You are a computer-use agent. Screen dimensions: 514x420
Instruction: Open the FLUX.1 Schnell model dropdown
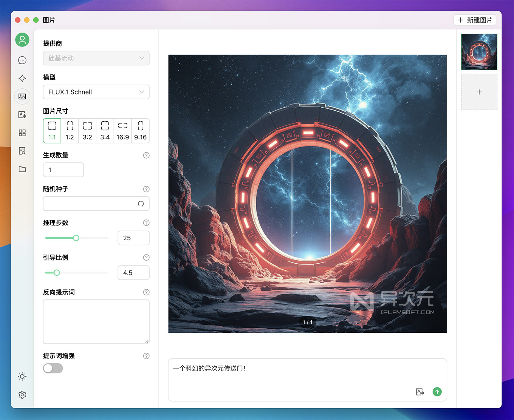[x=96, y=92]
